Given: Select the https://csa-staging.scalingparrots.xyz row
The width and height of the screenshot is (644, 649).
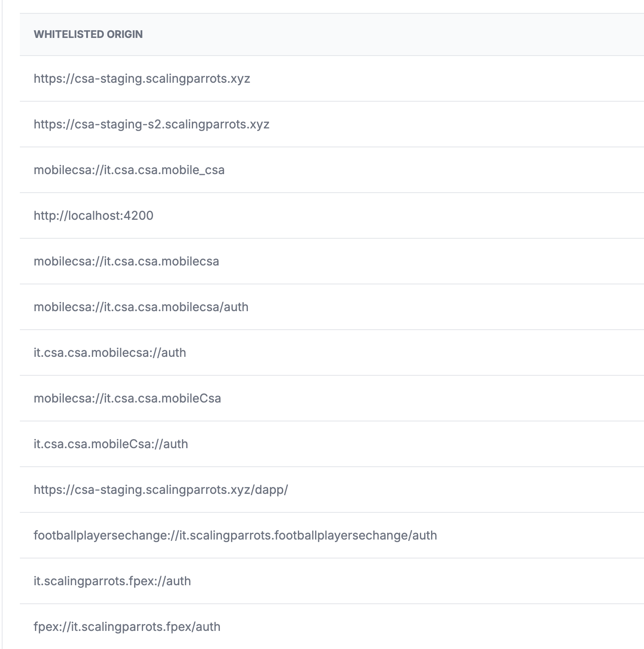Looking at the screenshot, I should click(x=332, y=79).
